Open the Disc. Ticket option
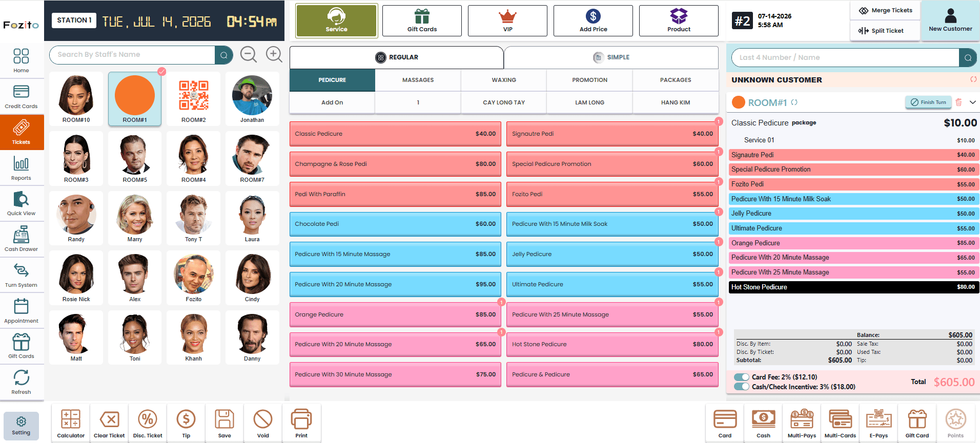This screenshot has height=443, width=980. [x=148, y=424]
